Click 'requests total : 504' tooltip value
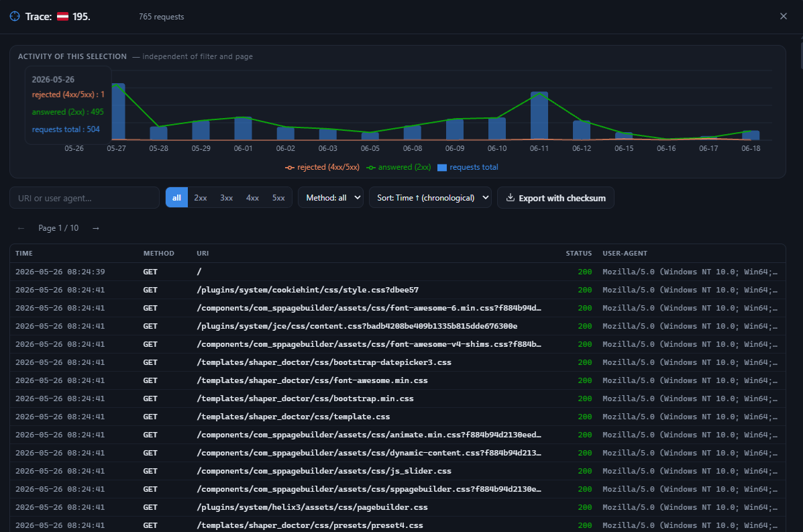This screenshot has width=803, height=532. point(66,129)
